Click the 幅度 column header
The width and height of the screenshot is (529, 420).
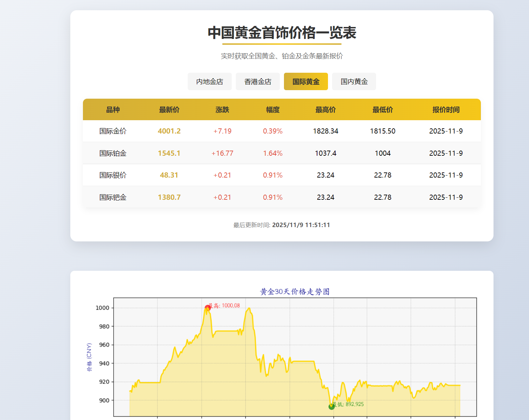(272, 110)
